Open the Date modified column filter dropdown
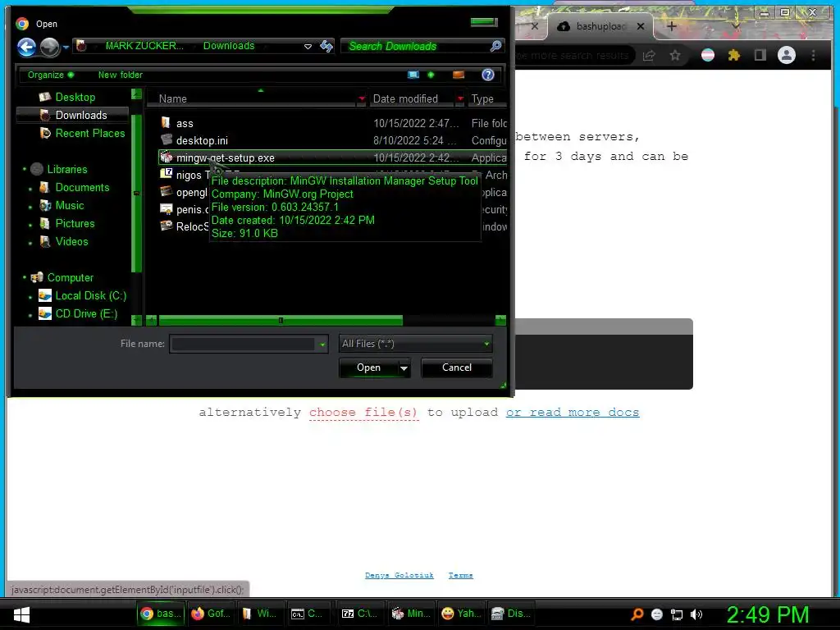 tap(460, 98)
